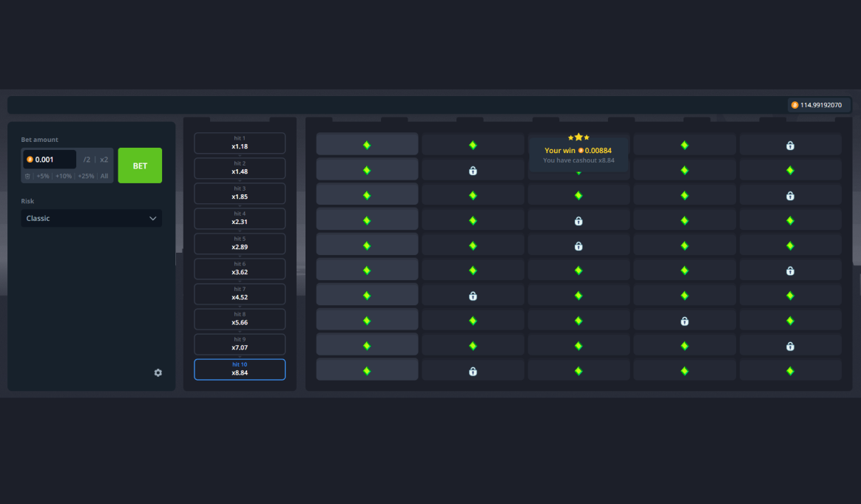Click the green BET button

(x=140, y=165)
